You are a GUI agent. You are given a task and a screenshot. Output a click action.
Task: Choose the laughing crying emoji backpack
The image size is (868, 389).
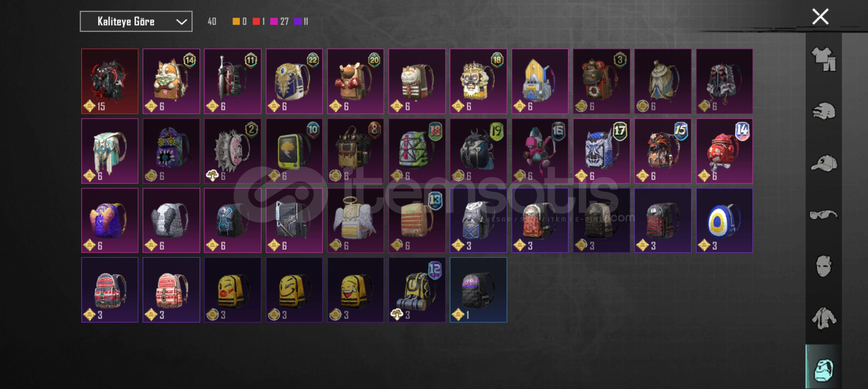[355, 290]
